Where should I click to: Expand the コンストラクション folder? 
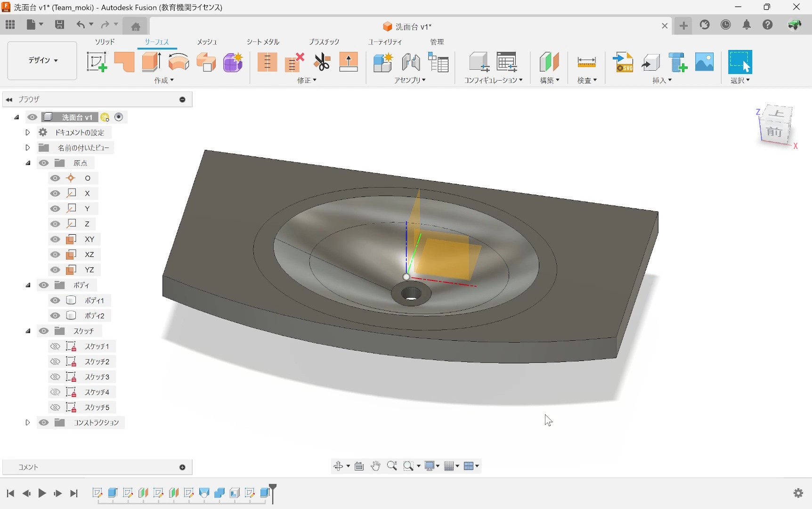[x=27, y=423]
